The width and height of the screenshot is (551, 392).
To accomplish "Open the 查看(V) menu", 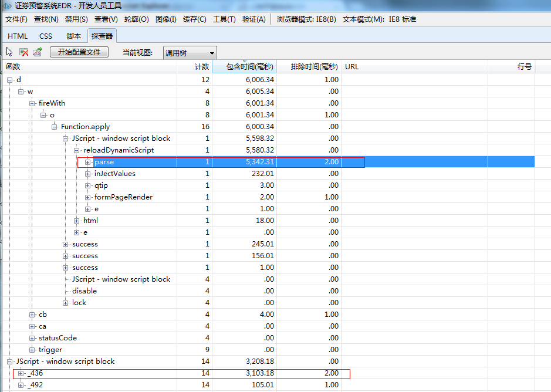I will [106, 19].
